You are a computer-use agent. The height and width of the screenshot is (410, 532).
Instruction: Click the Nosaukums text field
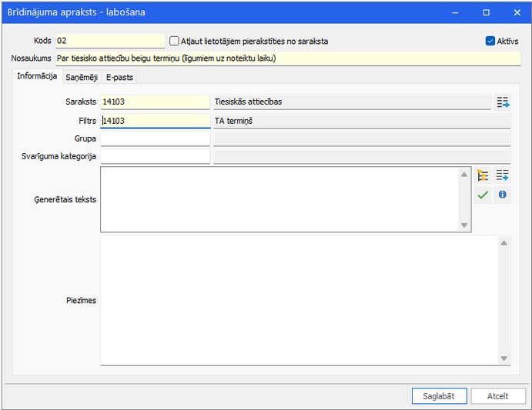point(288,58)
